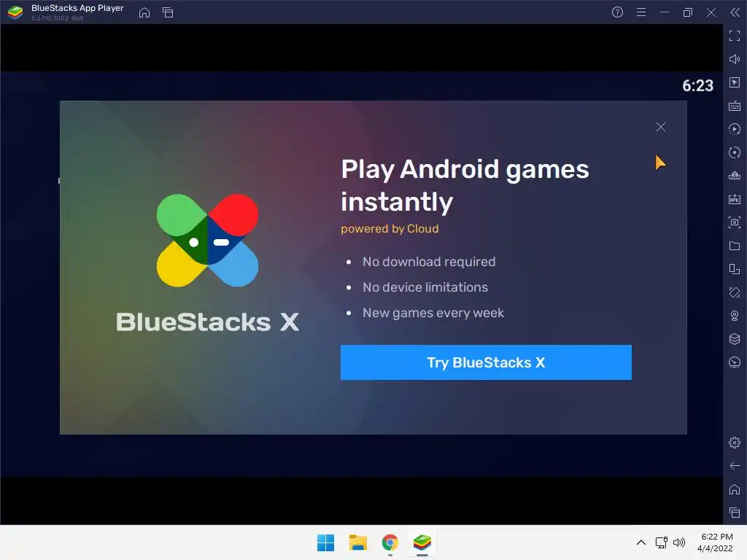The image size is (747, 560).
Task: Collapse the side toolbar with double chevron
Action: click(x=735, y=12)
